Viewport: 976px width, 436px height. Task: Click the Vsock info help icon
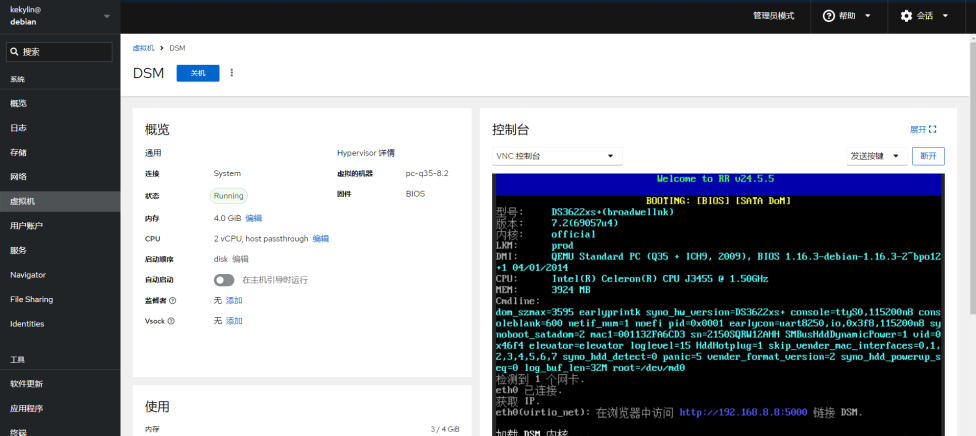(171, 321)
